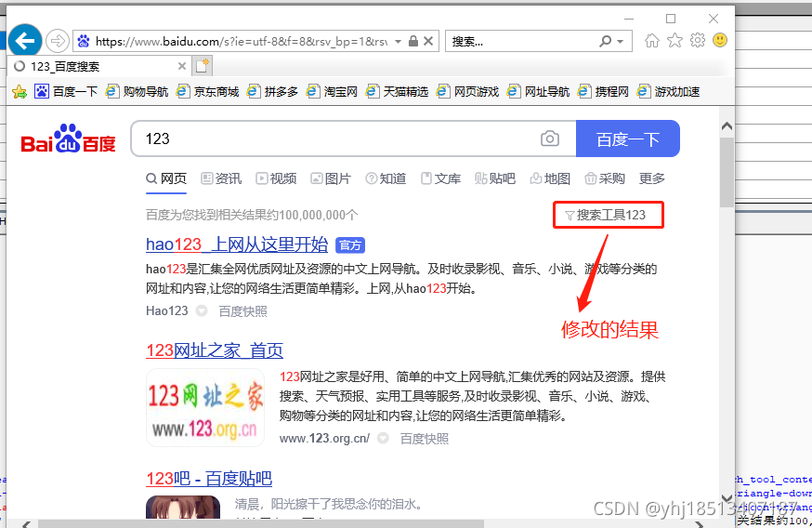
Task: Switch to the 采购 tab
Action: (x=606, y=178)
